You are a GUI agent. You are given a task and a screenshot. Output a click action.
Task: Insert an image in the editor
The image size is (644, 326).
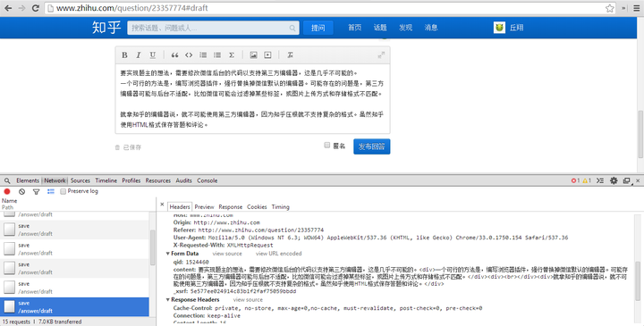tap(253, 55)
